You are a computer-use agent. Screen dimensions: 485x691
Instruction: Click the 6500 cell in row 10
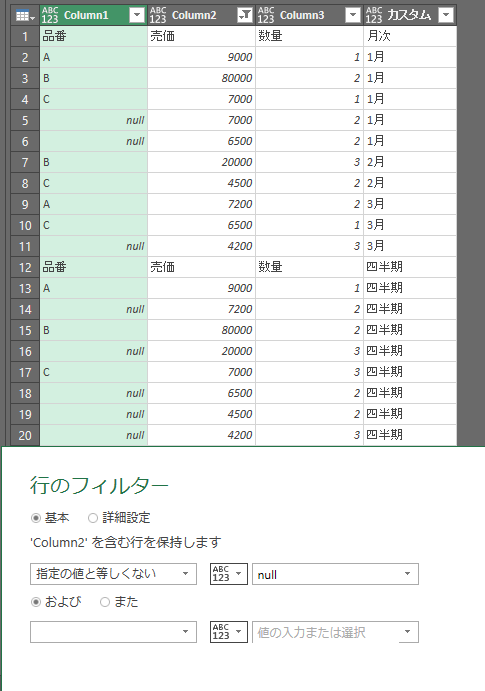coord(201,225)
